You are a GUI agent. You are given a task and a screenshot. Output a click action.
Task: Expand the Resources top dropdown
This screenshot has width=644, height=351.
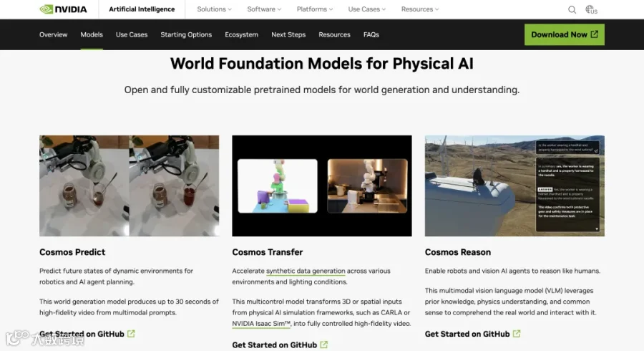coord(420,9)
